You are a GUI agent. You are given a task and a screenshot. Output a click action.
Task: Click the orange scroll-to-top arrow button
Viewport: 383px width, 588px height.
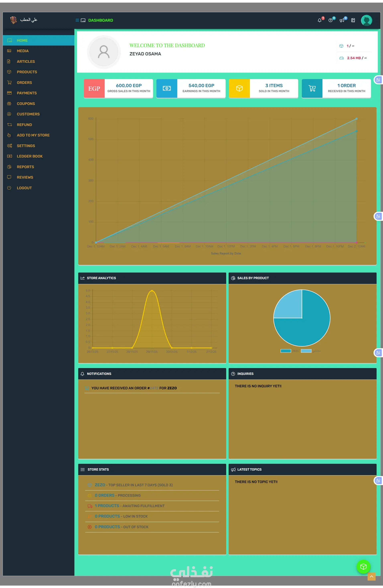click(x=371, y=576)
